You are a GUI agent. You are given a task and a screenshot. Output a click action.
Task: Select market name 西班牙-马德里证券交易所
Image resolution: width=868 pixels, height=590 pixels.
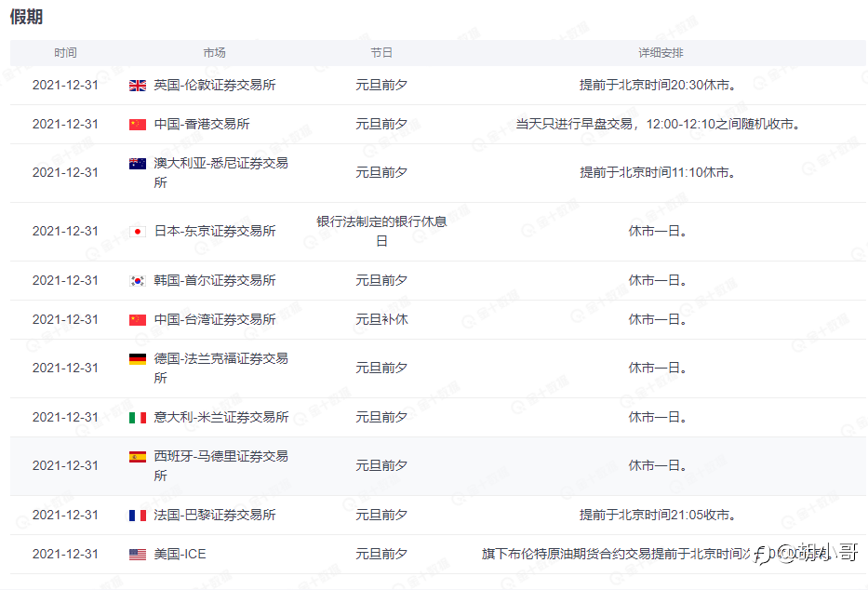pos(220,465)
